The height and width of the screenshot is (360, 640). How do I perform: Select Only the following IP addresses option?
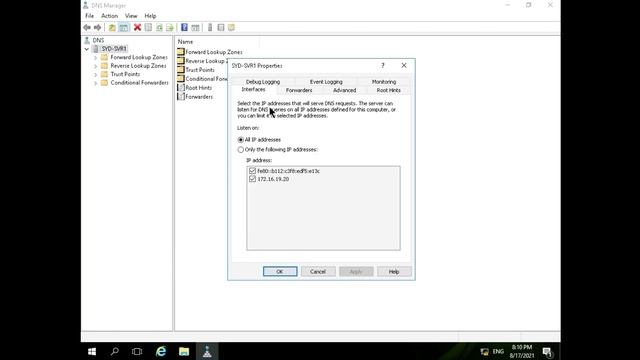click(241, 150)
